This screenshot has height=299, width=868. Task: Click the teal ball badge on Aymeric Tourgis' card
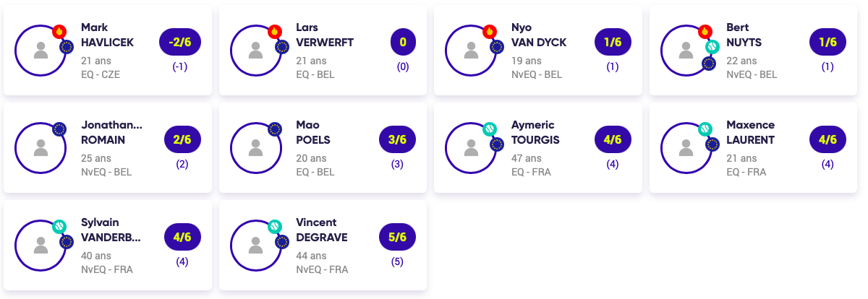(490, 129)
